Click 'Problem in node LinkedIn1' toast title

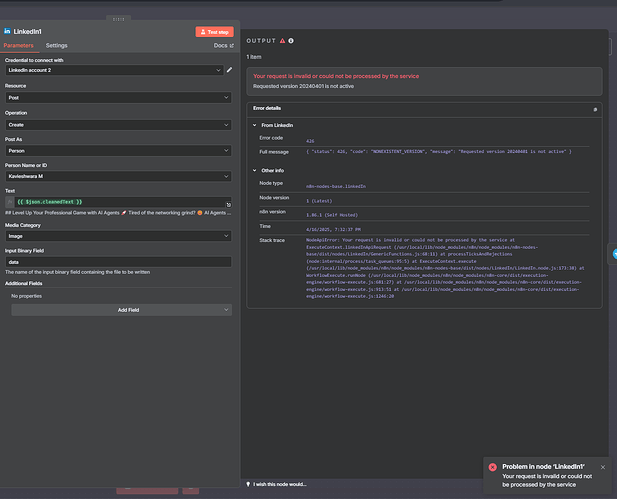point(543,467)
